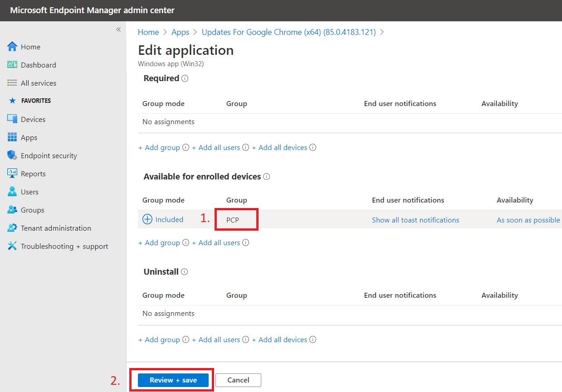This screenshot has height=392, width=562.
Task: Click the Required section info icon
Action: [x=185, y=78]
